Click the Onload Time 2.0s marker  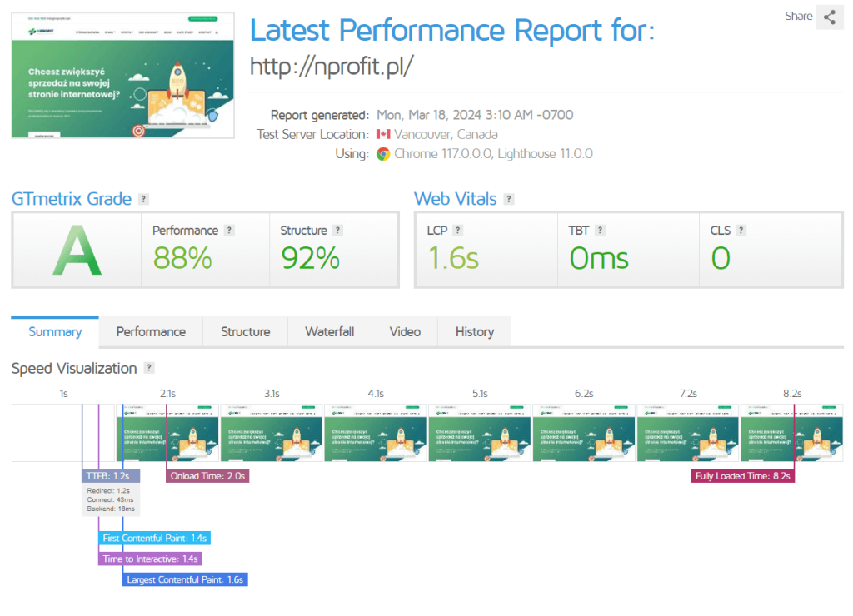[207, 476]
